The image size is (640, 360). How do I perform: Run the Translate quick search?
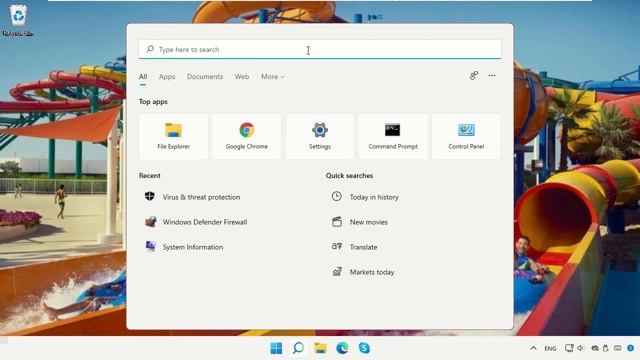click(x=354, y=247)
